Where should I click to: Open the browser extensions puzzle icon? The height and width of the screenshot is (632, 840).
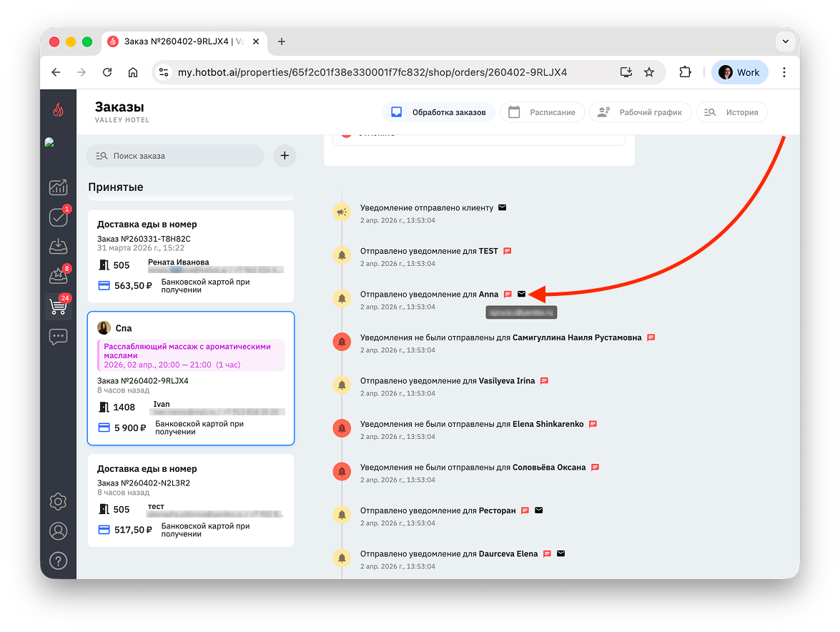point(685,72)
